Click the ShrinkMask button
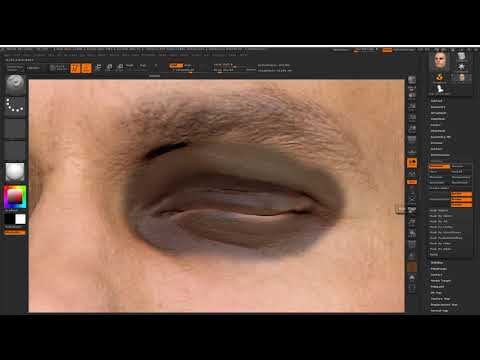The width and height of the screenshot is (480, 360). coord(461,183)
